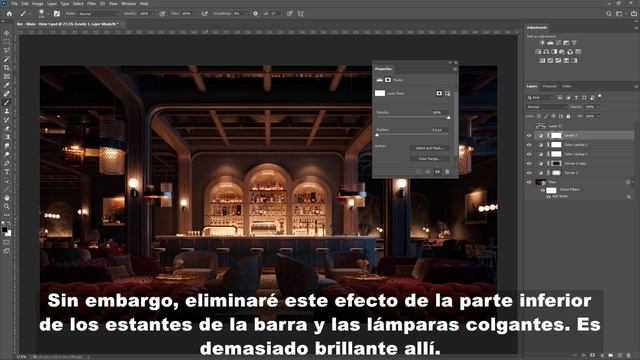
Task: Open the tool preset dropdown arrow
Action: pyautogui.click(x=29, y=13)
